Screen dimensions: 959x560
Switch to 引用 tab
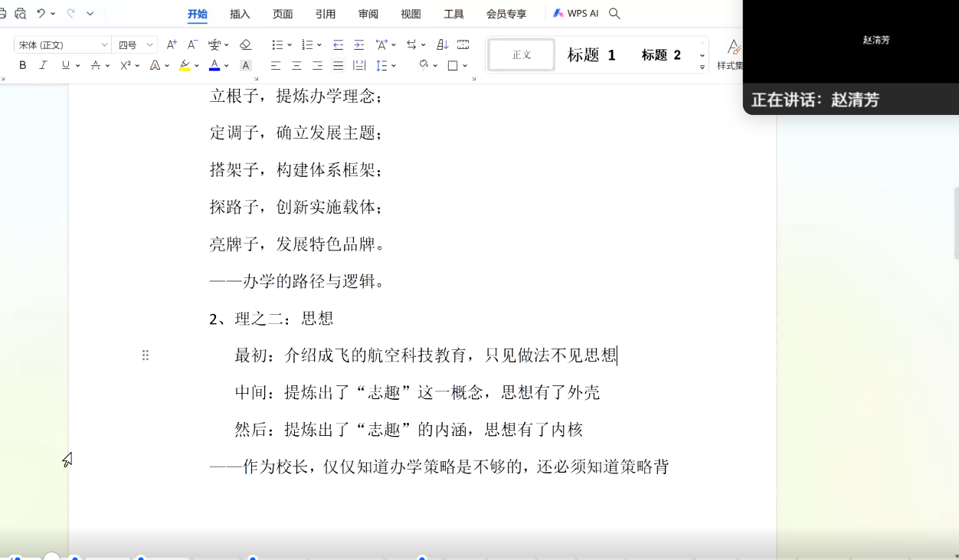(x=326, y=14)
